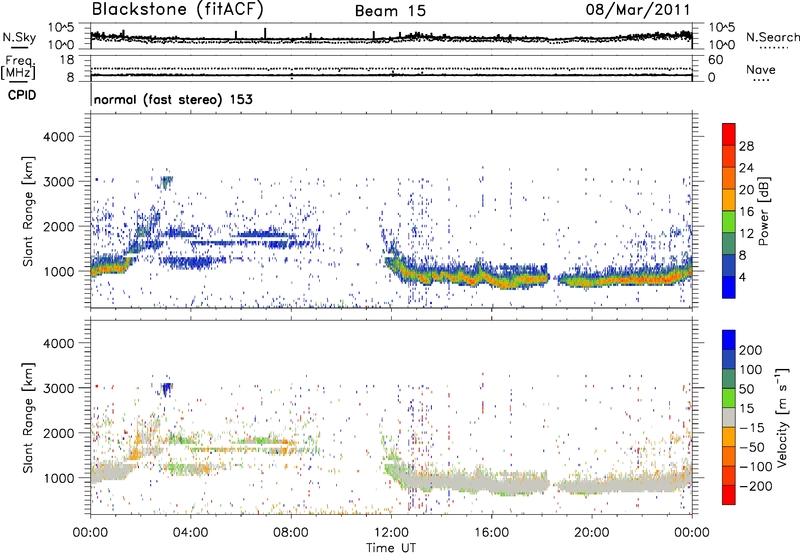
Task: Click the '60' Nave axis tick
Action: pos(716,60)
